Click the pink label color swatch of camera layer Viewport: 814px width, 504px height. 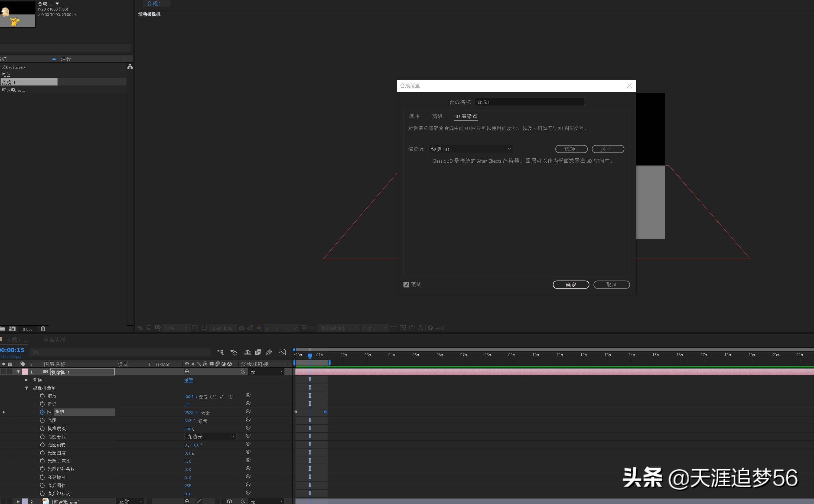tap(25, 372)
